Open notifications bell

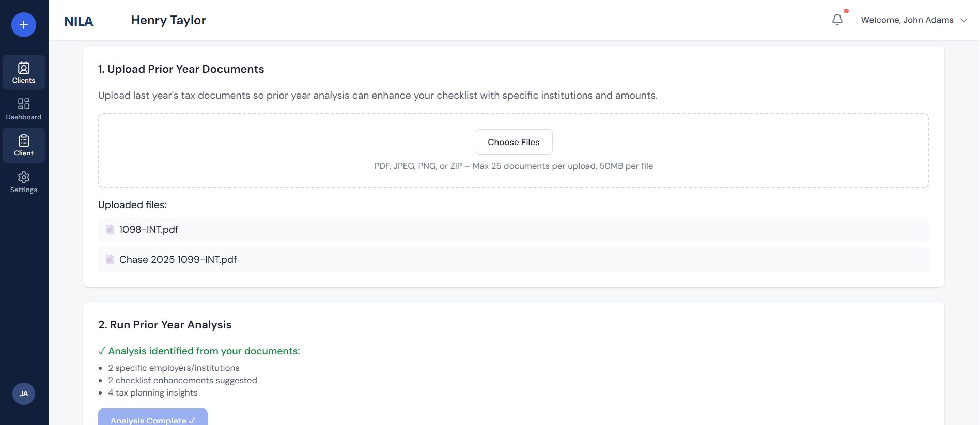click(837, 20)
